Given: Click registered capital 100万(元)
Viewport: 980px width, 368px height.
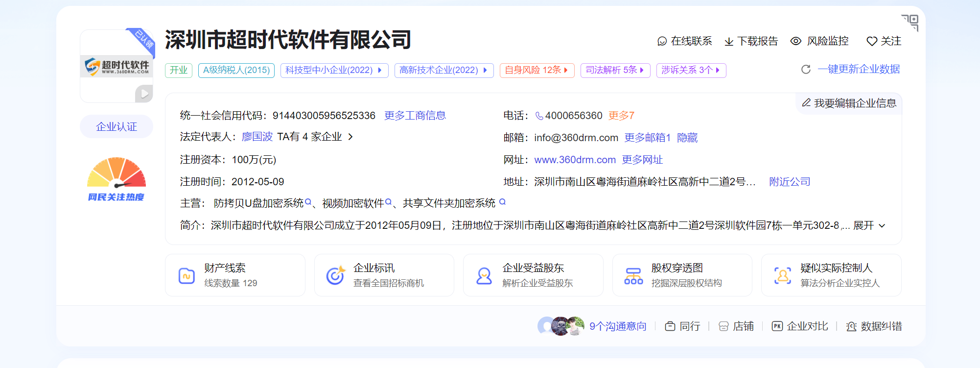Looking at the screenshot, I should 254,160.
